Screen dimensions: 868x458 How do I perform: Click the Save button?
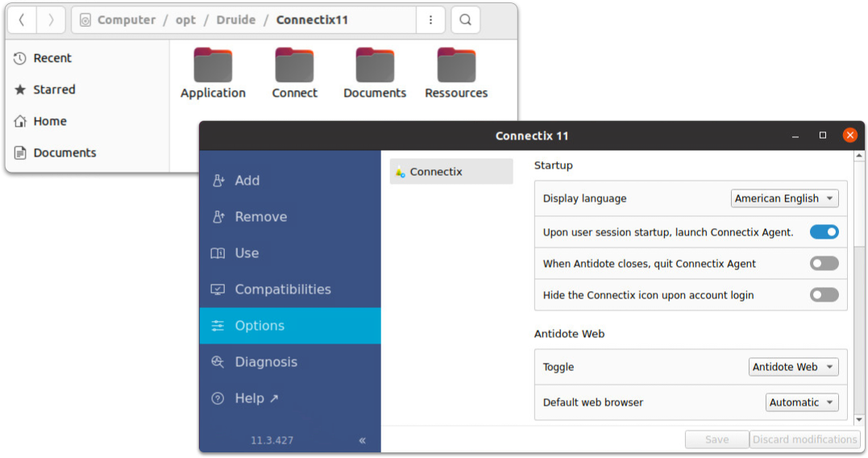tap(716, 439)
